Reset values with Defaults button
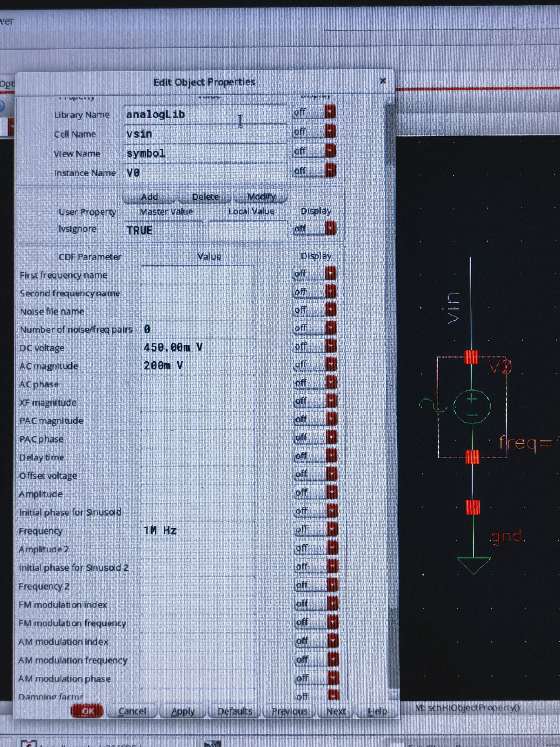The width and height of the screenshot is (560, 747). point(235,711)
